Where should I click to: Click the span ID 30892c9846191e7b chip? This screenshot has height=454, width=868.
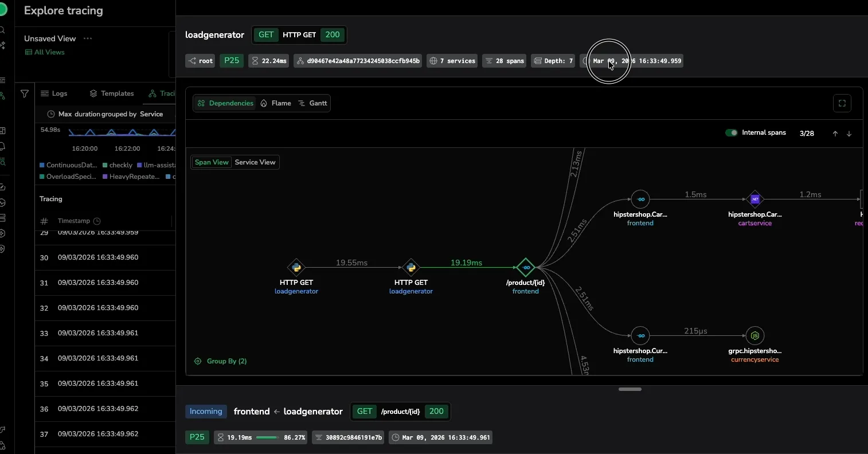tap(348, 437)
